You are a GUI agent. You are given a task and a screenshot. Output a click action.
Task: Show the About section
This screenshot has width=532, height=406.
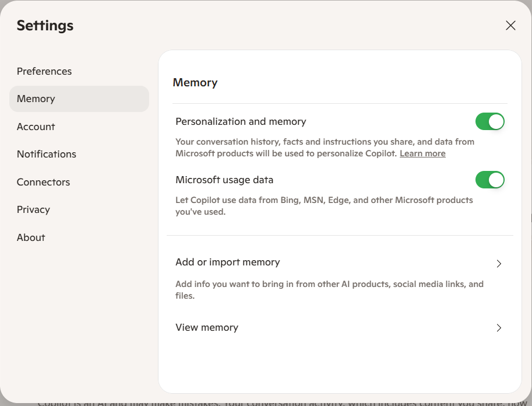tap(79, 237)
